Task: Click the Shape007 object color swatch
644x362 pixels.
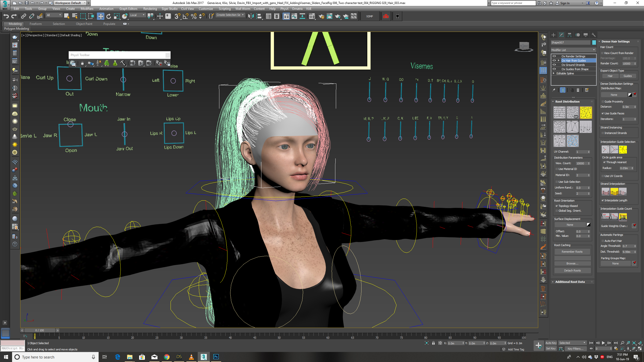Action: click(594, 42)
